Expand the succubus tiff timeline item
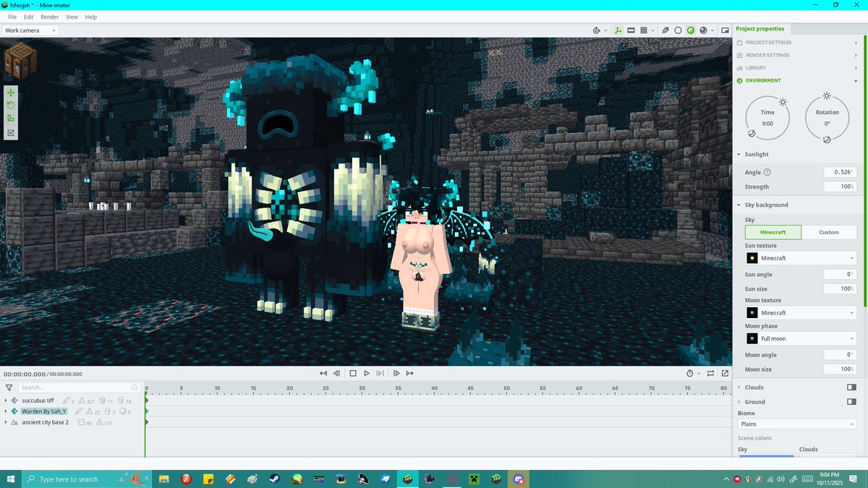Image resolution: width=868 pixels, height=488 pixels. pos(6,401)
